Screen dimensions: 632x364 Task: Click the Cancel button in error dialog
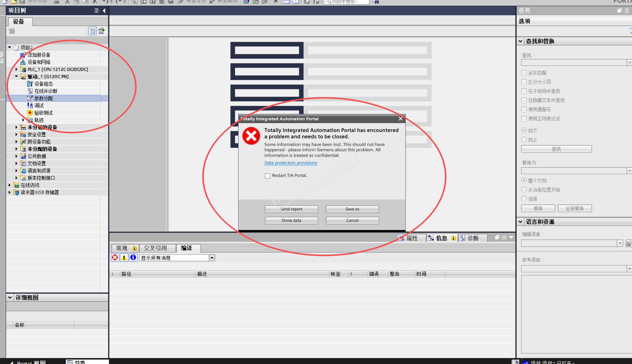352,220
